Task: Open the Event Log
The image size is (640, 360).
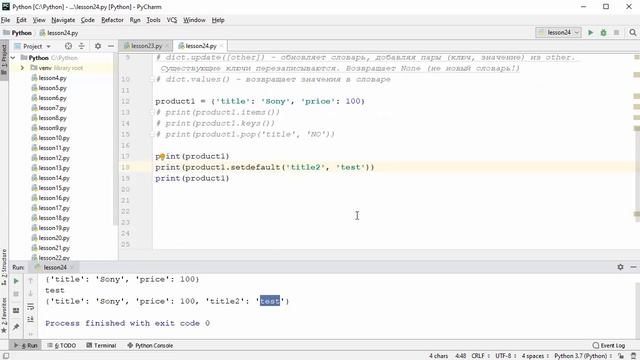Action: [x=609, y=345]
